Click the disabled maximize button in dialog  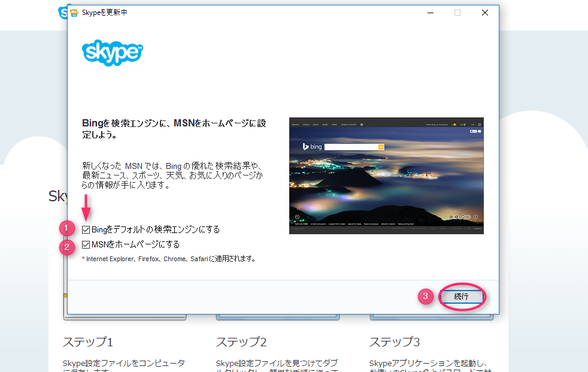457,13
